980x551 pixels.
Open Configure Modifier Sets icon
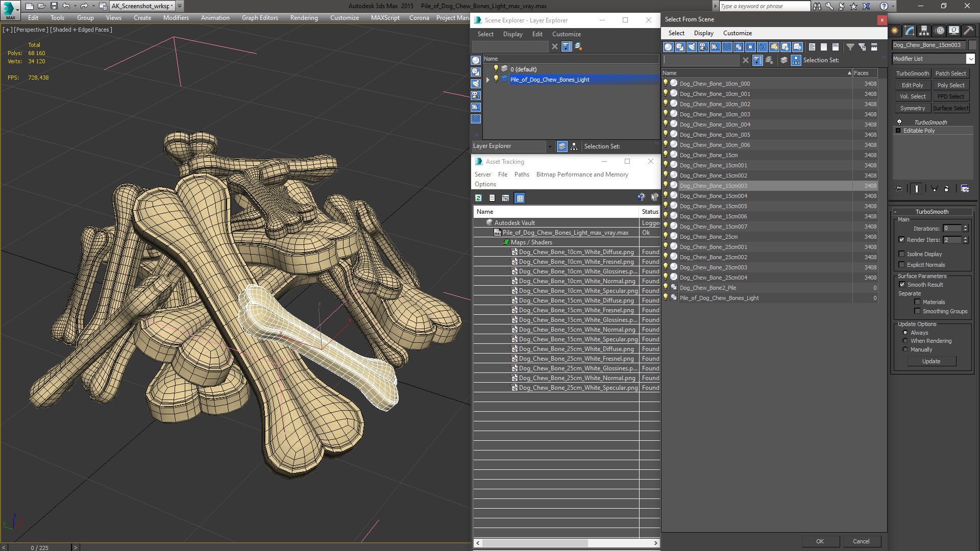(x=965, y=189)
